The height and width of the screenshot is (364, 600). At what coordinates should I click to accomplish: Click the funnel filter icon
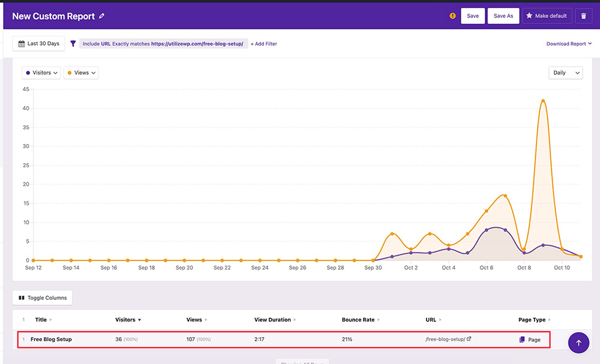(73, 44)
